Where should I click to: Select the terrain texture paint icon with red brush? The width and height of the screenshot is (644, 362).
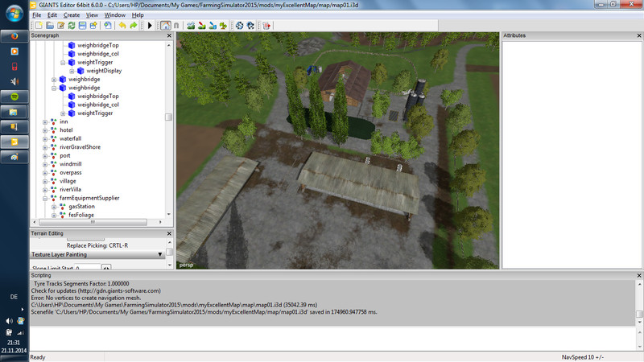[x=202, y=26]
